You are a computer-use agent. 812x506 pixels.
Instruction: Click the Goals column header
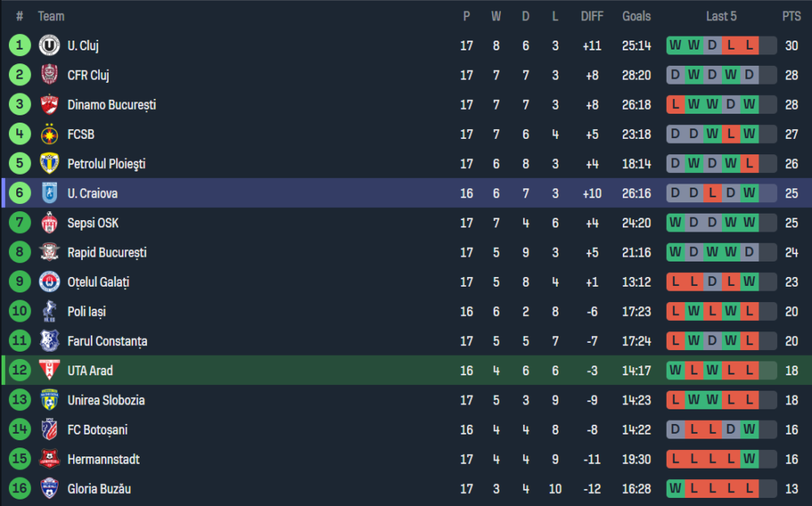pyautogui.click(x=637, y=16)
